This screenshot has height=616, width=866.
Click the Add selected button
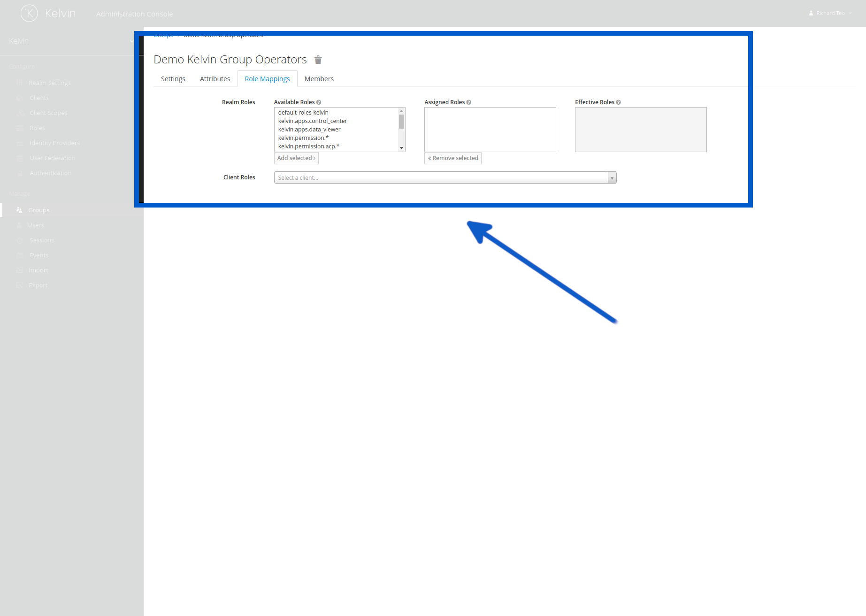(x=296, y=158)
